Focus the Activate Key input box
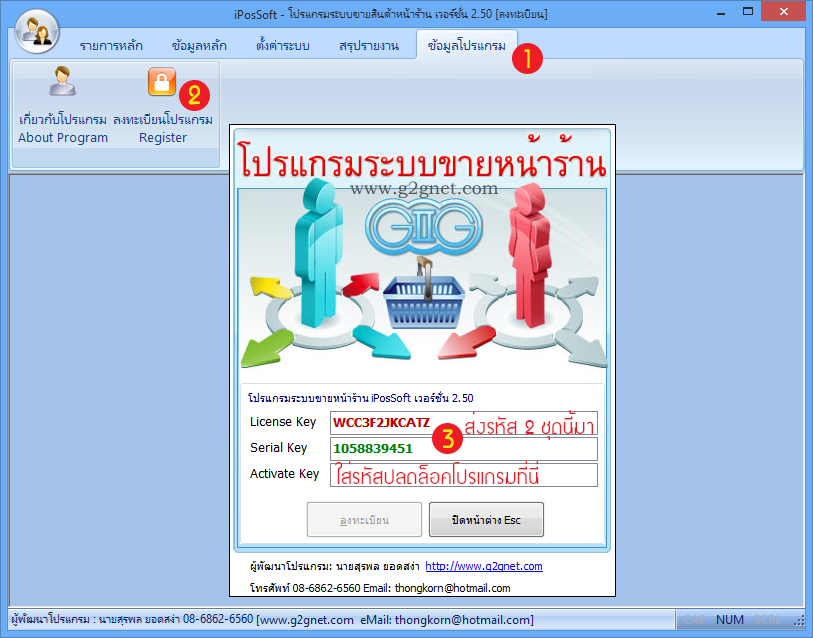 pyautogui.click(x=464, y=475)
